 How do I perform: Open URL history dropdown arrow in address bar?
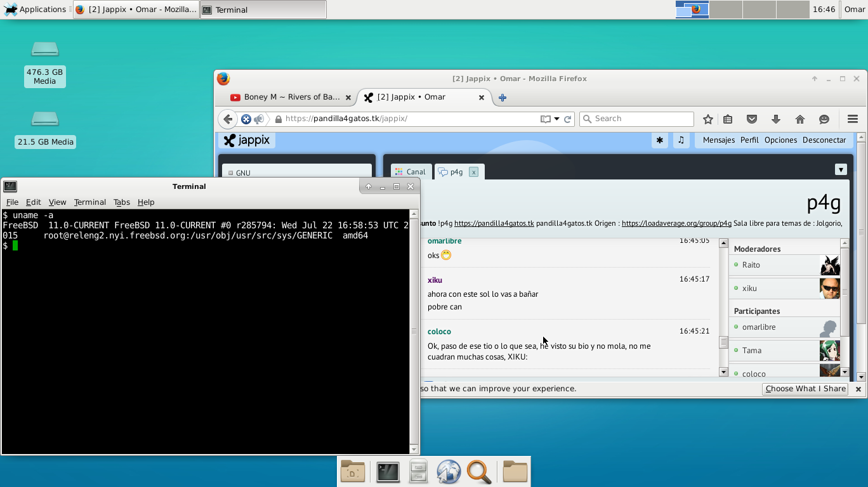point(556,119)
